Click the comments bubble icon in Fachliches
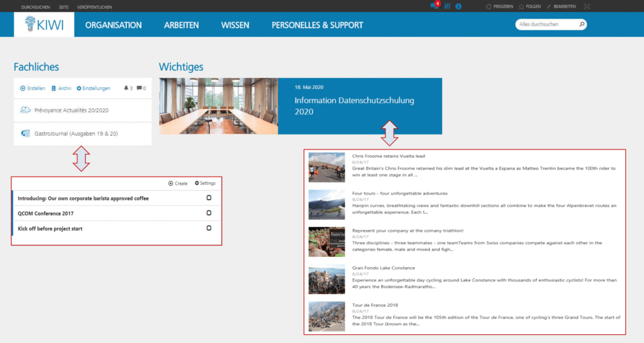The image size is (644, 343). pos(139,88)
